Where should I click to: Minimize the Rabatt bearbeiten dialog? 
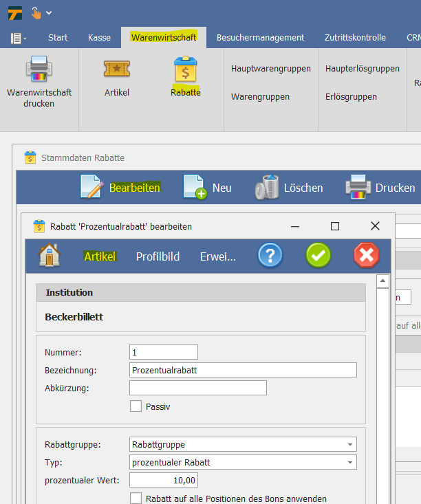click(295, 226)
